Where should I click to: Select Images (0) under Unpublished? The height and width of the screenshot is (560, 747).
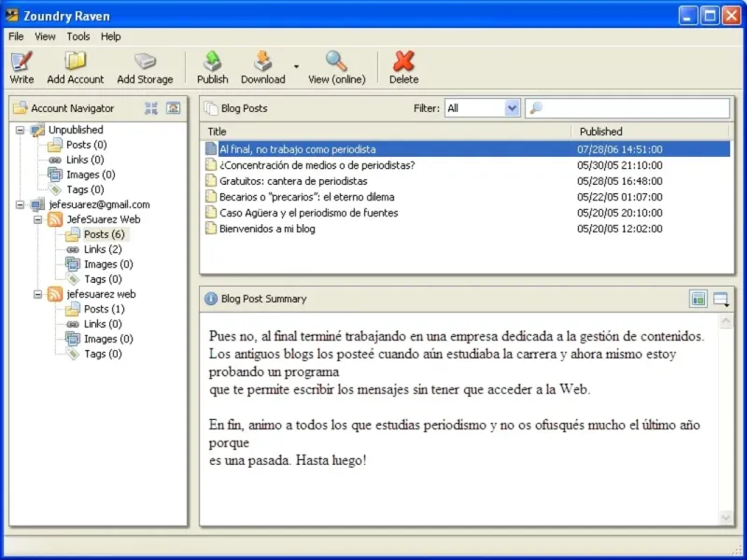91,175
